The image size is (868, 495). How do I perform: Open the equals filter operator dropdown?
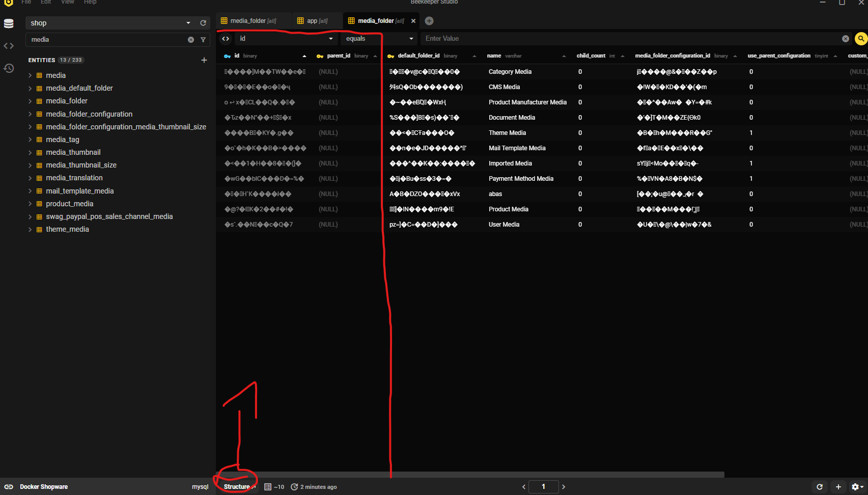pyautogui.click(x=410, y=39)
